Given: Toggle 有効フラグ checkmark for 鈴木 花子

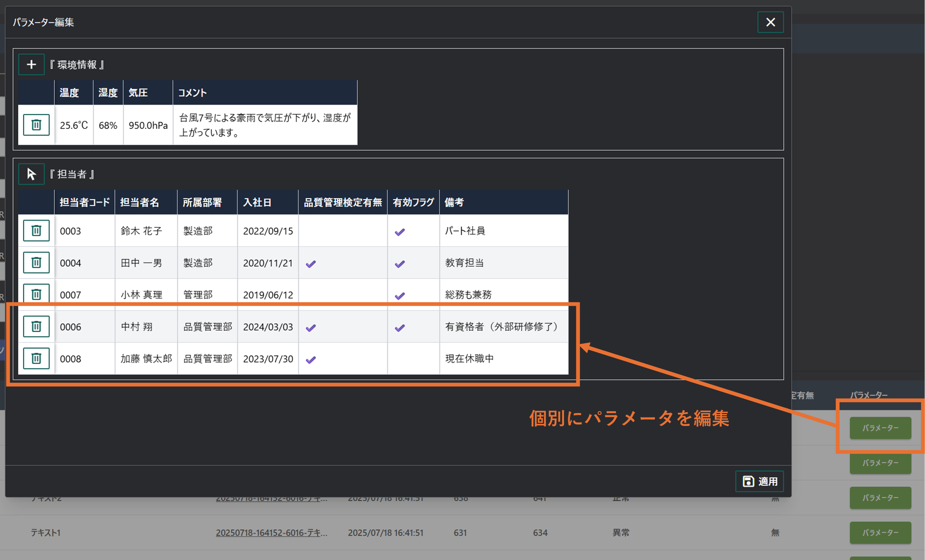Looking at the screenshot, I should (400, 232).
